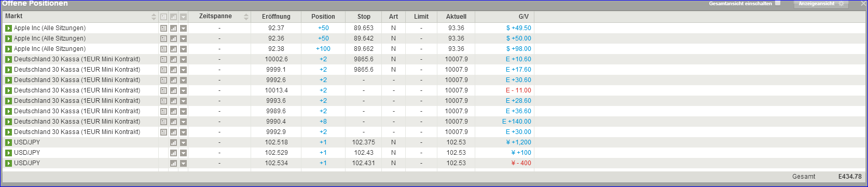The image size is (868, 187).
Task: Select the +8 Deutschland 30 position value
Action: click(323, 122)
